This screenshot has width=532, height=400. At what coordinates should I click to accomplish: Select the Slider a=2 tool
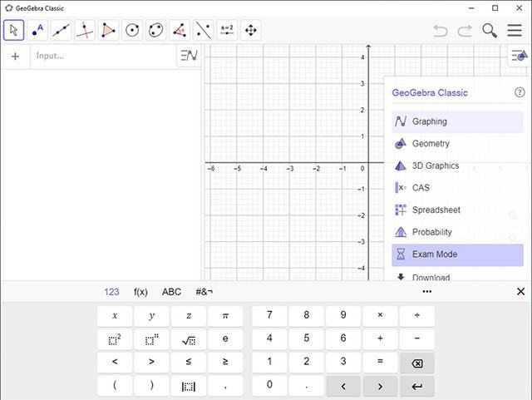(x=227, y=30)
